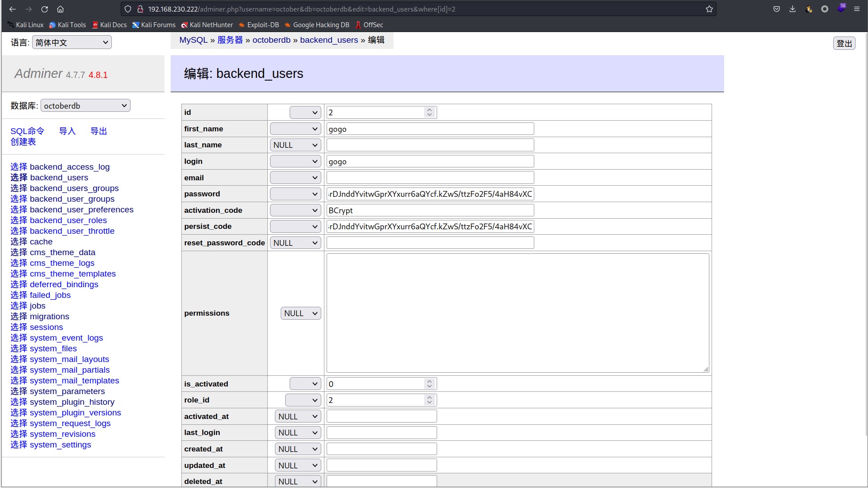
Task: Click the role_id number stepper
Action: (x=429, y=400)
